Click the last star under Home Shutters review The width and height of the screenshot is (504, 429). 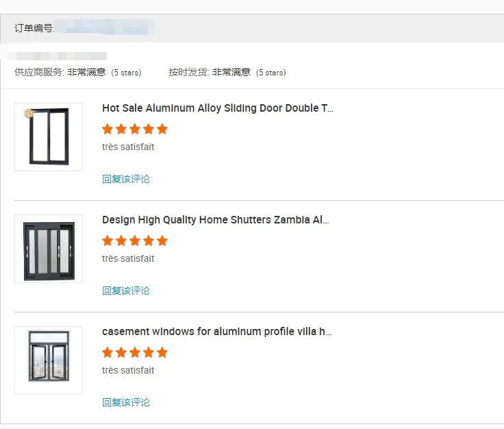(x=162, y=241)
